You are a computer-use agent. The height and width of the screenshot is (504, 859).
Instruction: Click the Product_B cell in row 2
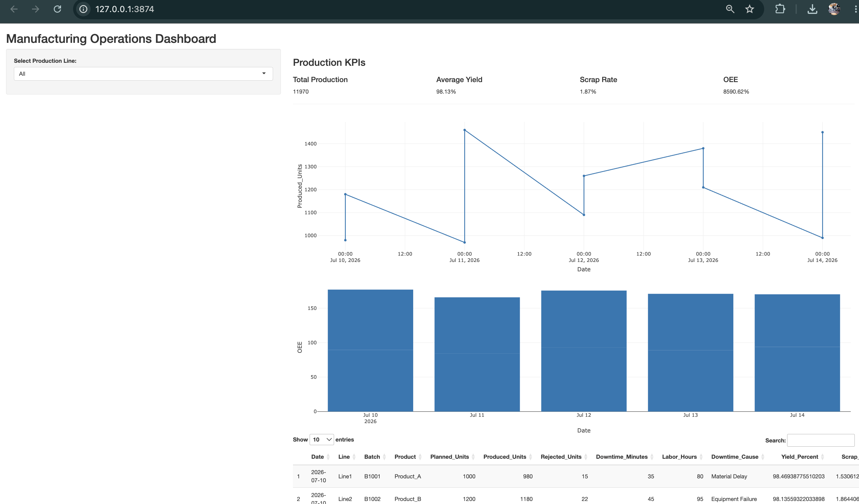click(x=408, y=499)
